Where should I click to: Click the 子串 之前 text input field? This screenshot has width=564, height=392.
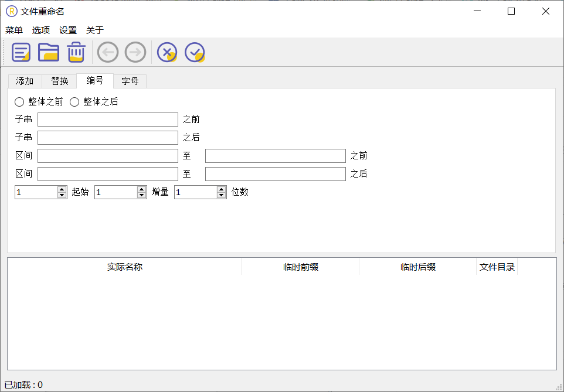(x=108, y=120)
